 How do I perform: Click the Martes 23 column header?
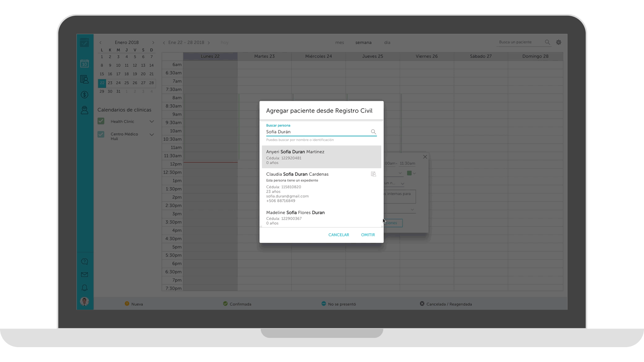pos(264,56)
